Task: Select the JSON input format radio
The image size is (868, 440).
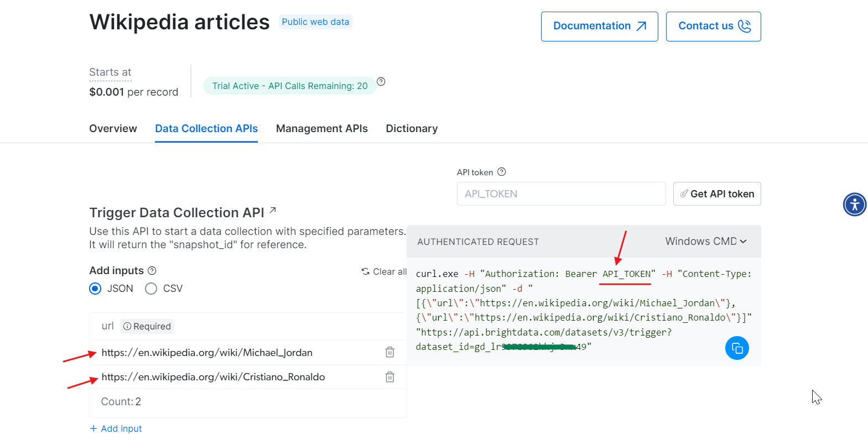Action: tap(95, 289)
